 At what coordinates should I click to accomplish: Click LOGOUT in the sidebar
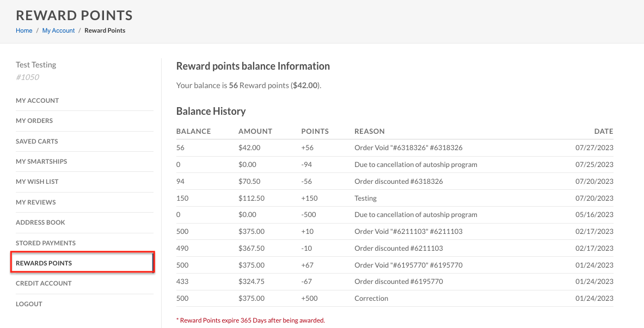pos(30,304)
